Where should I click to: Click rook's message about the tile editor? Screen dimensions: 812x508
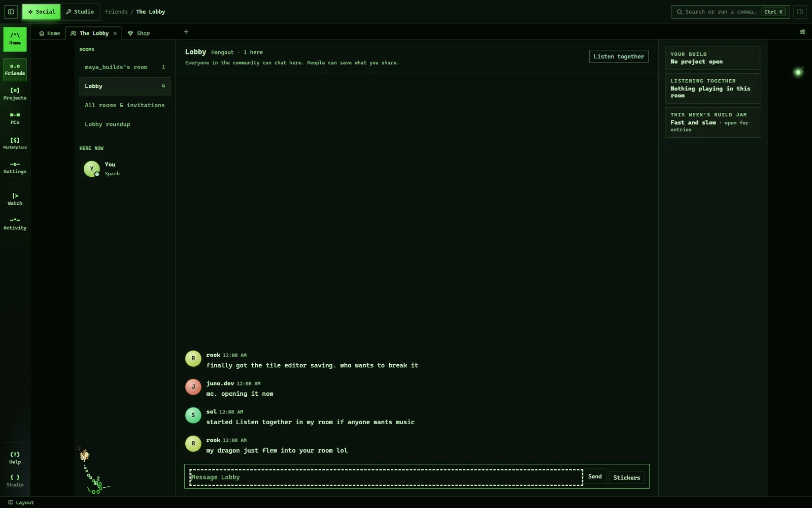tap(312, 365)
